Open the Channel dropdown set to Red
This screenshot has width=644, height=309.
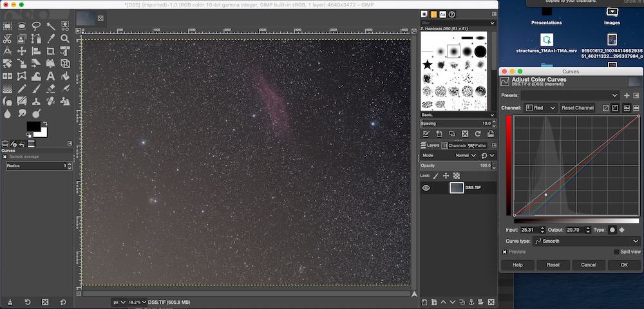[x=541, y=108]
